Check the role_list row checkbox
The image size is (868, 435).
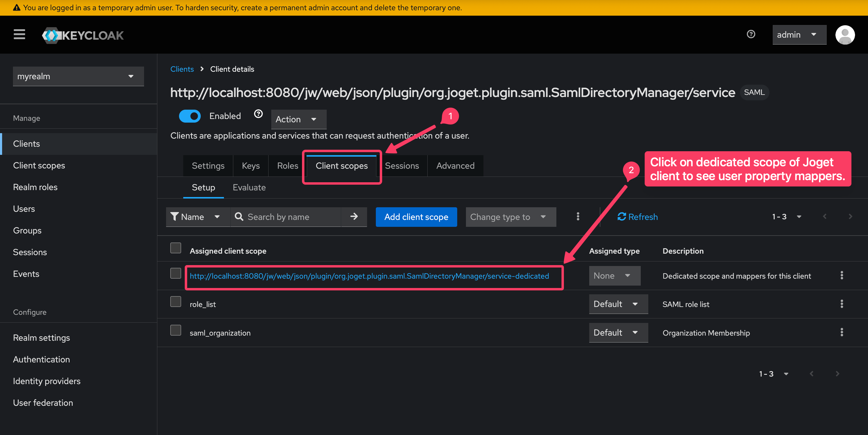coord(175,302)
